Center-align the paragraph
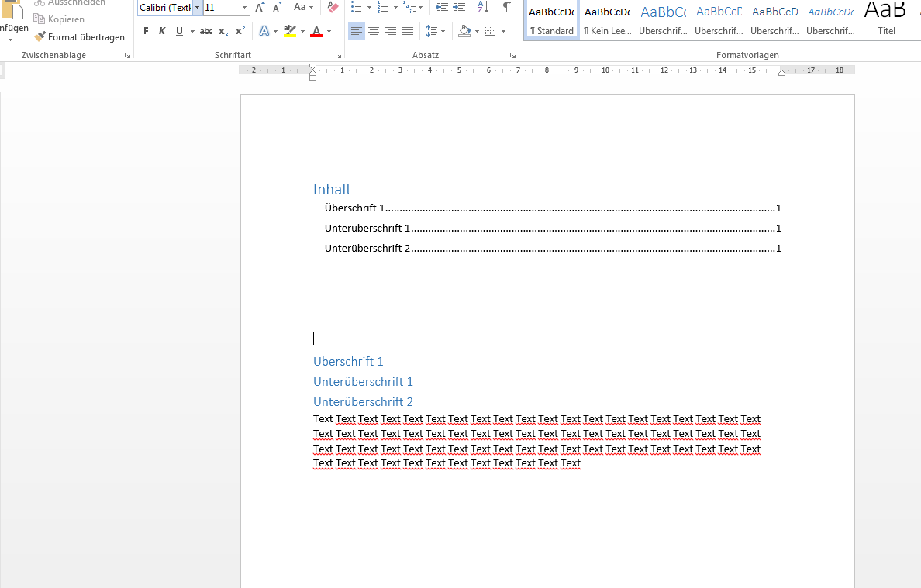The width and height of the screenshot is (921, 588). tap(374, 31)
